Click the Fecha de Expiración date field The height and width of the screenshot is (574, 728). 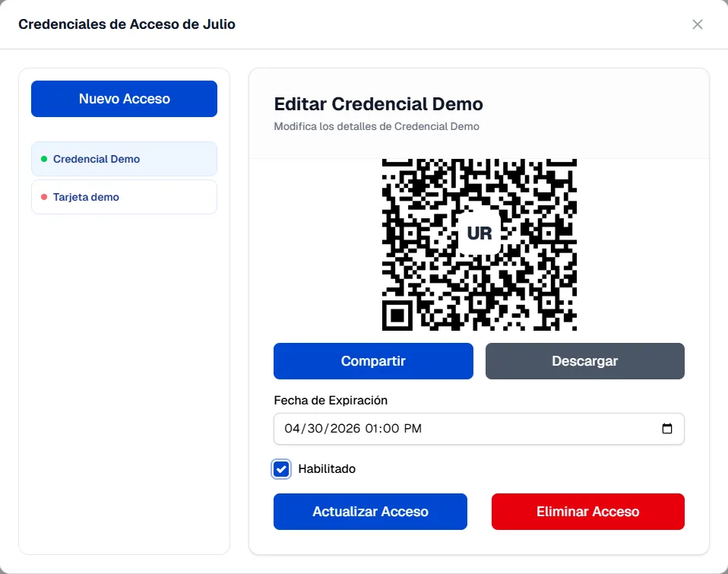pyautogui.click(x=480, y=429)
